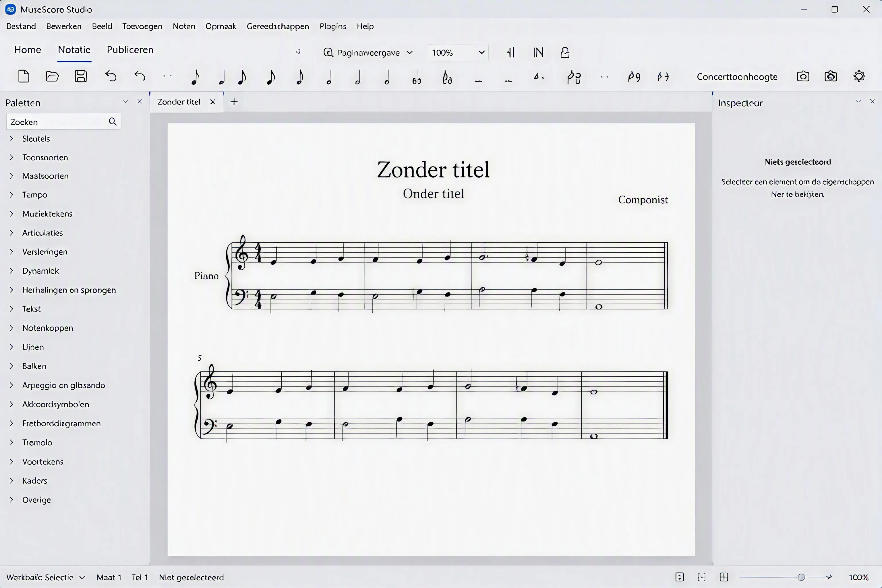The width and height of the screenshot is (882, 588).
Task: Toggle the Concerttoonhoogte button
Action: (x=737, y=77)
